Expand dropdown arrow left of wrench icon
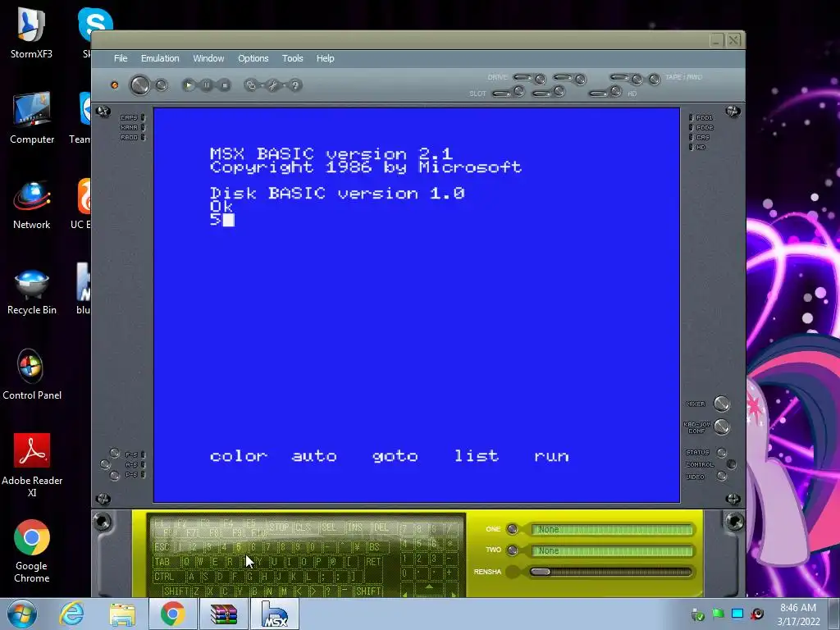This screenshot has height=630, width=840. [262, 85]
